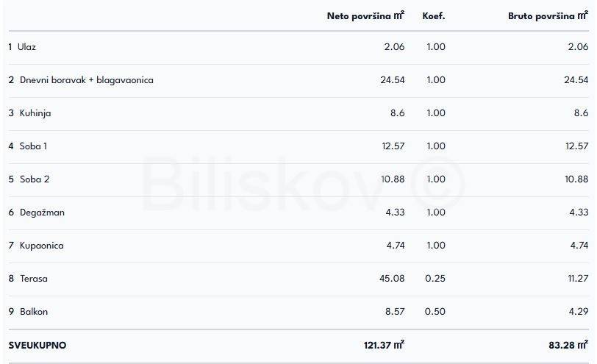Click the Bruto površina column header
Screen dimensions: 597x364
pyautogui.click(x=548, y=15)
